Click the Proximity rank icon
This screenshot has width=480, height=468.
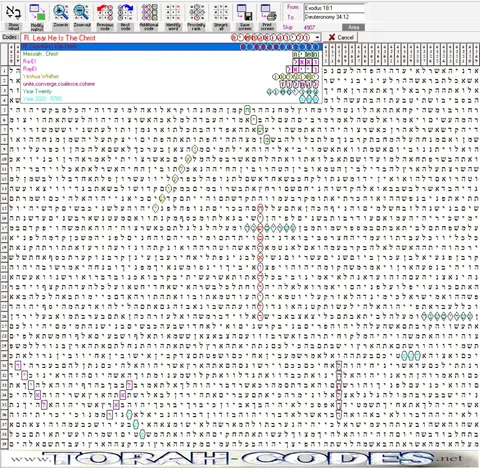[196, 12]
